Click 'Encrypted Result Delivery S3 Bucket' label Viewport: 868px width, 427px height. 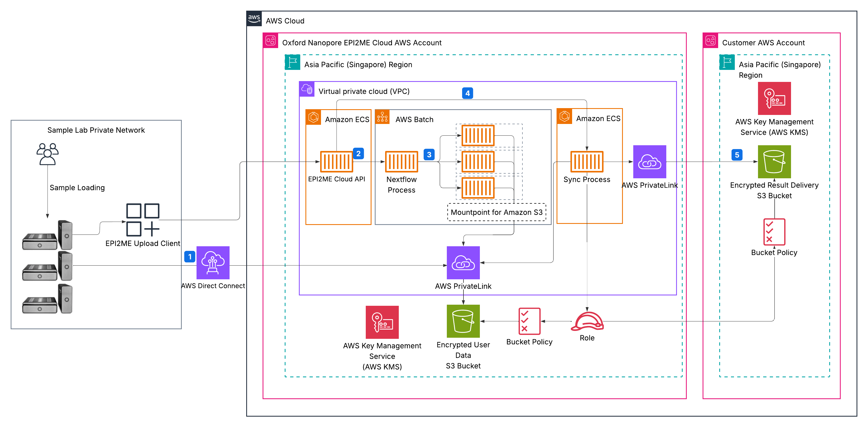click(x=774, y=190)
